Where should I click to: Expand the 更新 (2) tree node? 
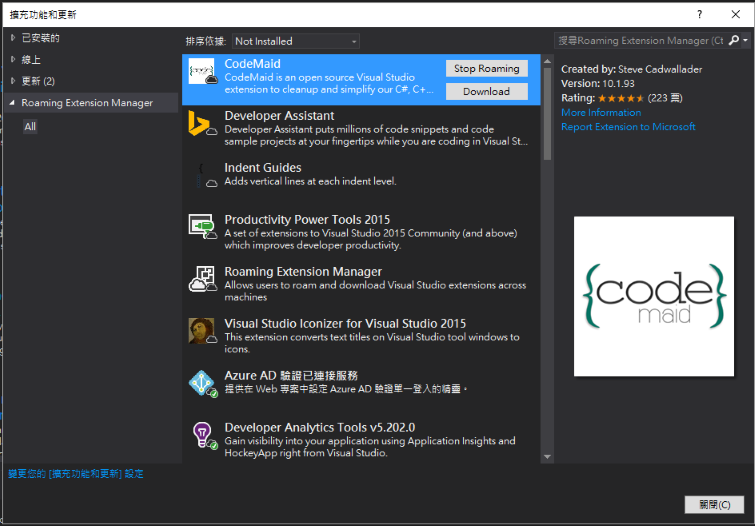[x=13, y=81]
